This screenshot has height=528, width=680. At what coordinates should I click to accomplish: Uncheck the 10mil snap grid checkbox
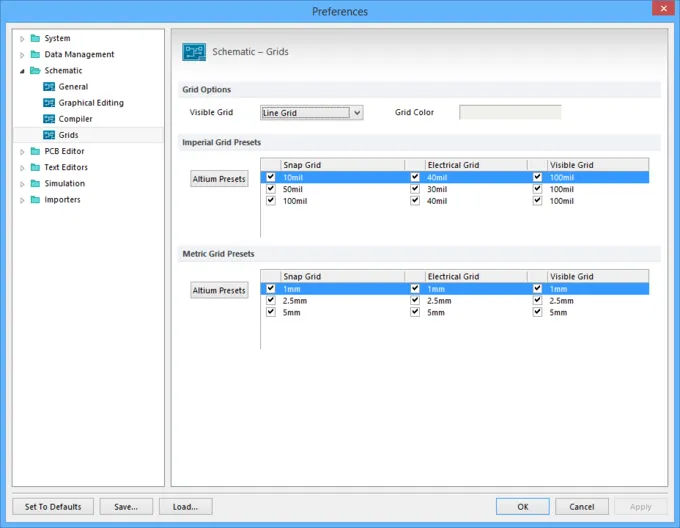(271, 177)
